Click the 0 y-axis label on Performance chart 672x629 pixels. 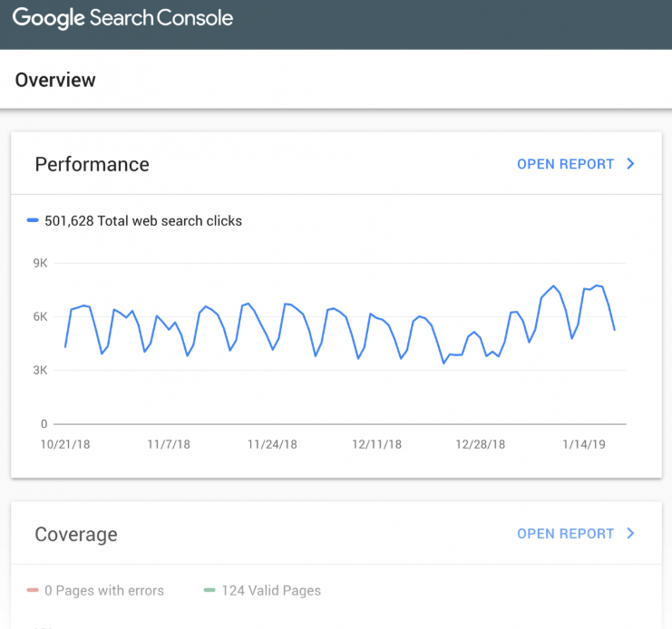pyautogui.click(x=44, y=424)
